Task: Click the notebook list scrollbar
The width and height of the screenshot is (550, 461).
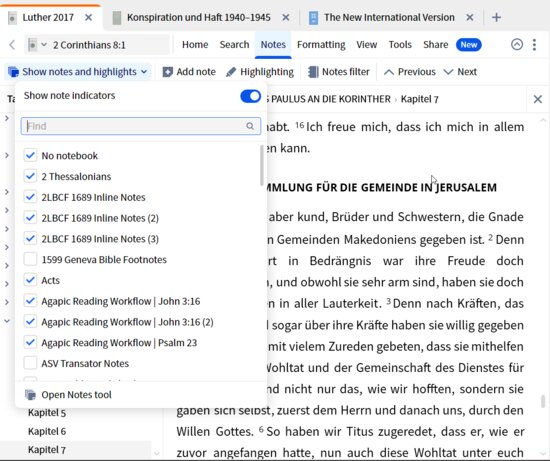Action: [x=262, y=165]
